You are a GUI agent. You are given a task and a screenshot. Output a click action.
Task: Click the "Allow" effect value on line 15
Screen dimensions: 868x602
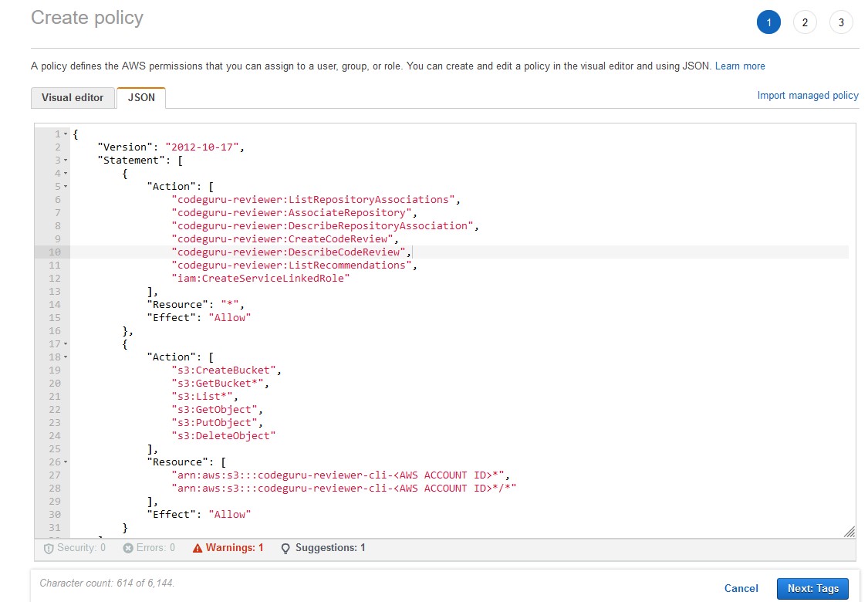click(230, 317)
